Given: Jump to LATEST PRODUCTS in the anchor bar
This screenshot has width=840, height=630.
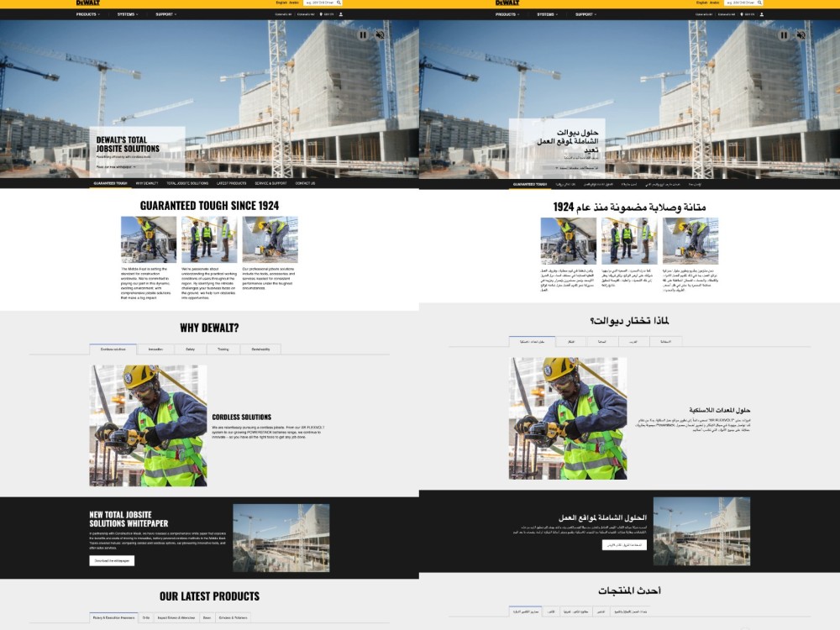Looking at the screenshot, I should 232,183.
